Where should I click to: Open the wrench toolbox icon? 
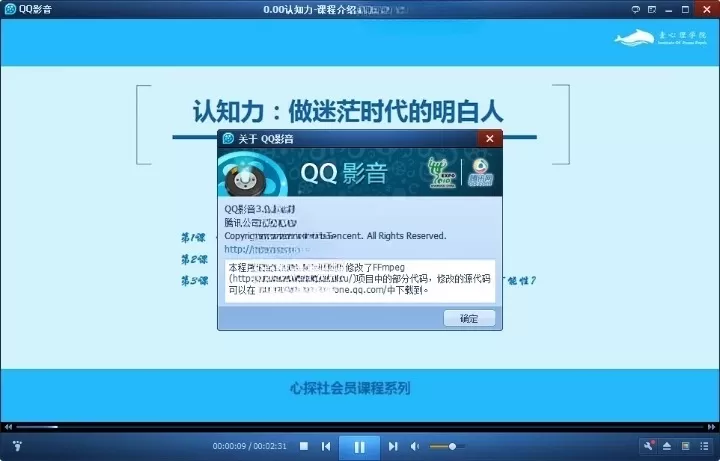pos(648,446)
